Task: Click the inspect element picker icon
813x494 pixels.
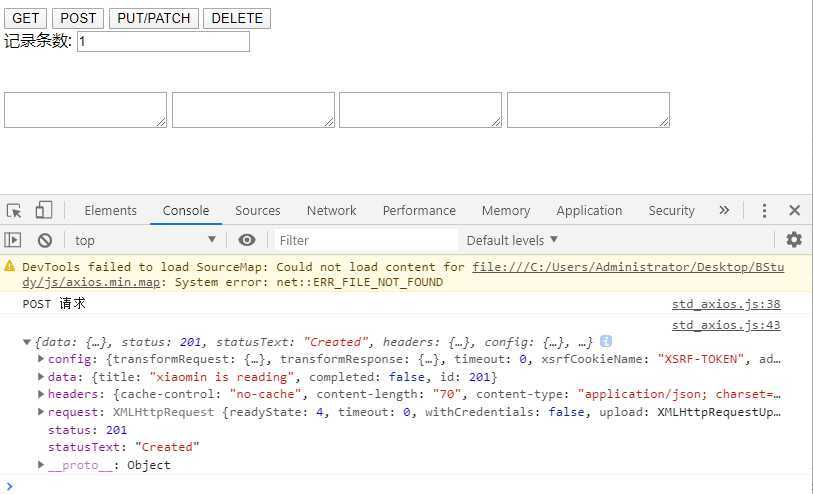Action: point(14,210)
